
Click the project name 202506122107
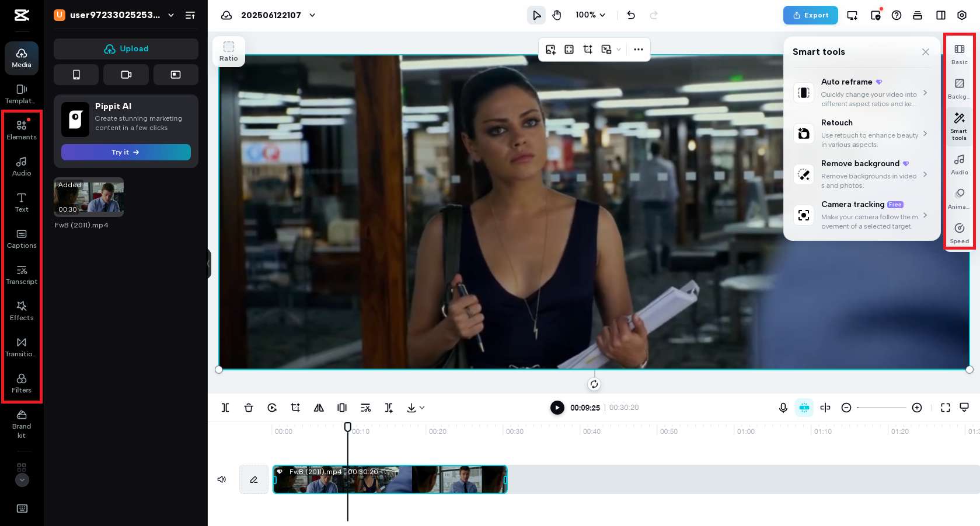coord(271,15)
